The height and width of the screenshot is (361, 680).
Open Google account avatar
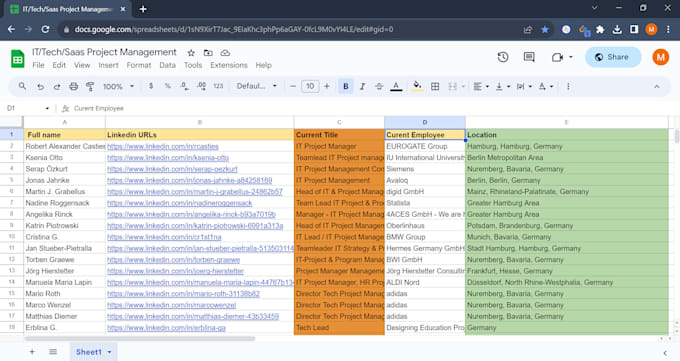[x=660, y=57]
